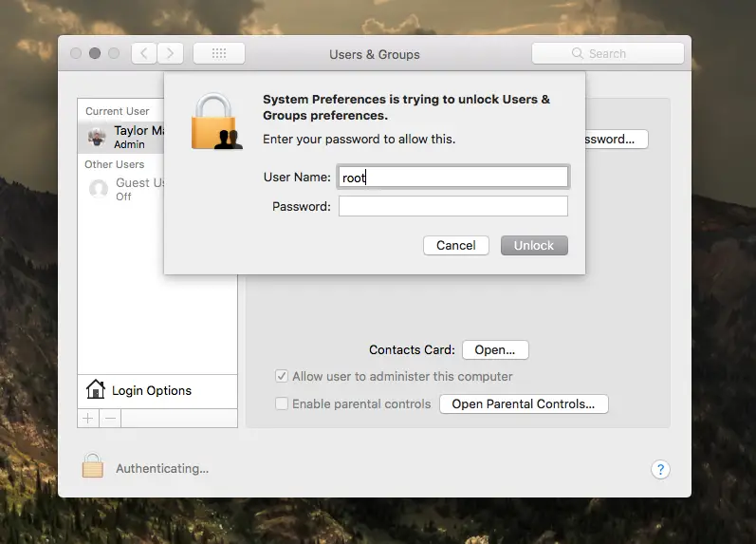Add a user with plus button
Screen dimensions: 756x544
coord(88,418)
